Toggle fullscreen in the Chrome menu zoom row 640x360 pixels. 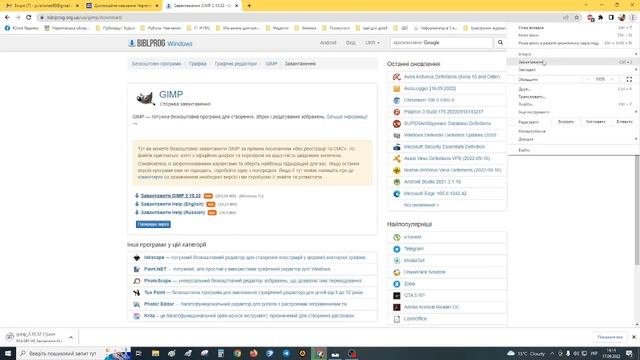(x=629, y=79)
